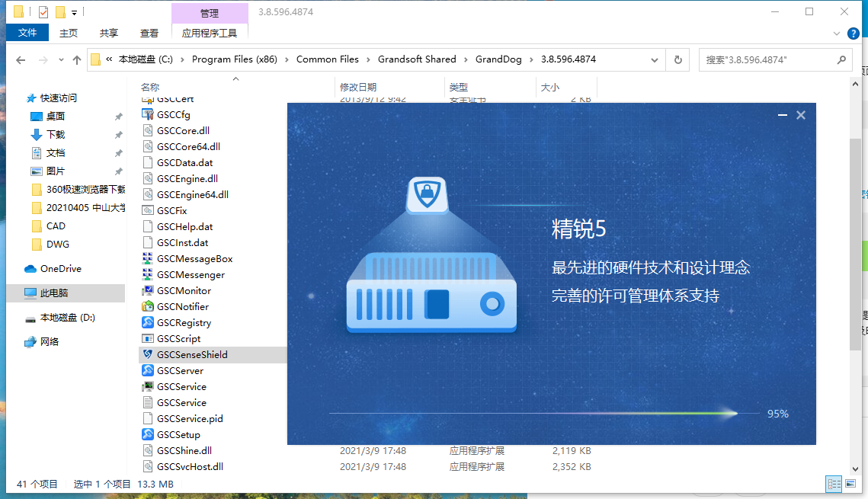The height and width of the screenshot is (499, 868).
Task: Sort by 名称 column header
Action: pos(150,88)
